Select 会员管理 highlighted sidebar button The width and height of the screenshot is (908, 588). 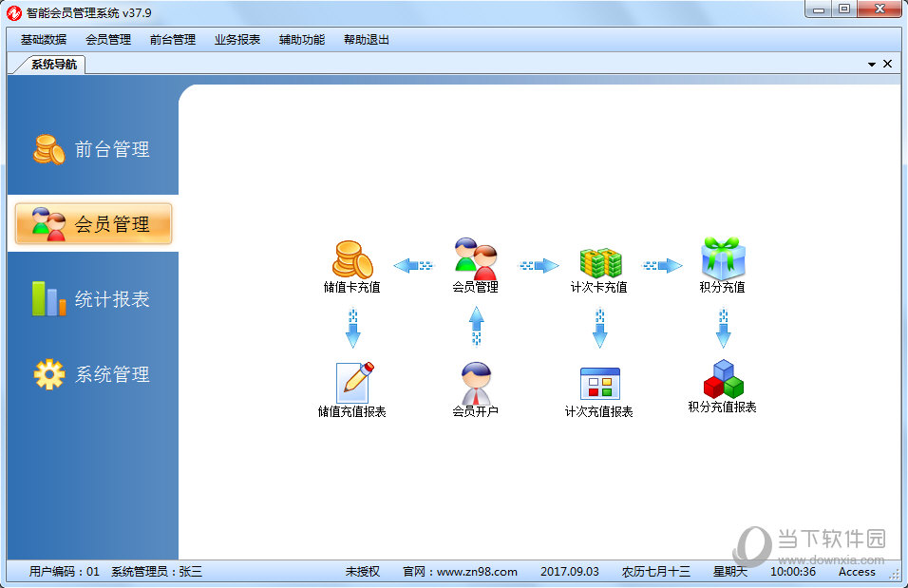click(x=93, y=223)
